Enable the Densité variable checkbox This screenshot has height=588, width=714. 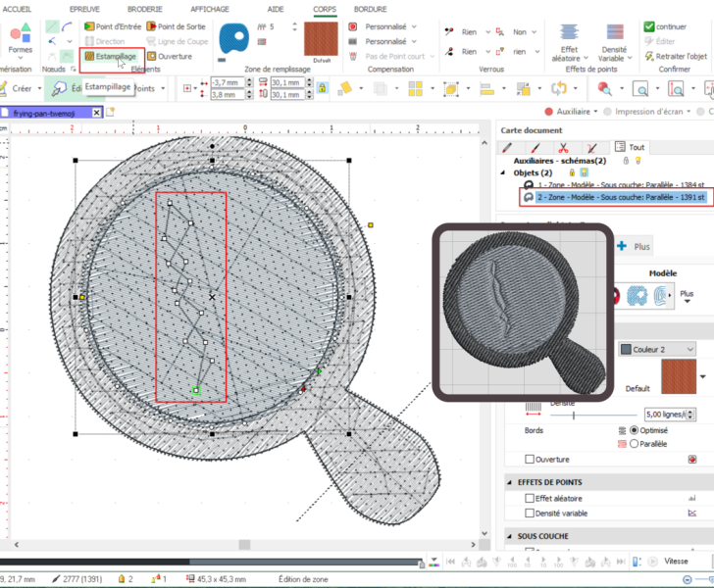[x=530, y=514]
